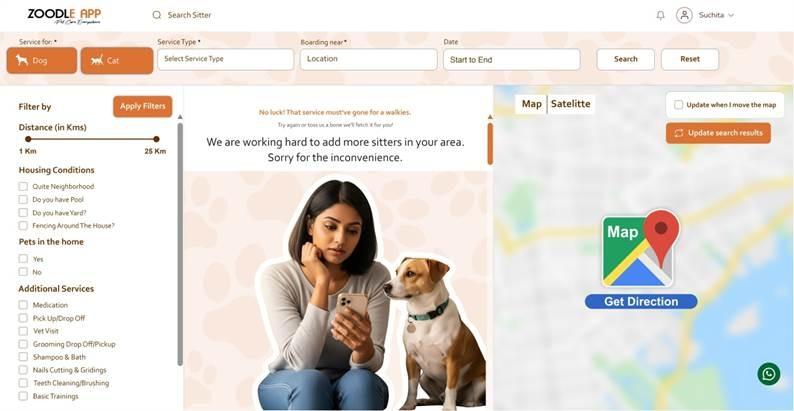This screenshot has width=794, height=411.
Task: Check the Quite Neighborhood filter
Action: [x=23, y=186]
